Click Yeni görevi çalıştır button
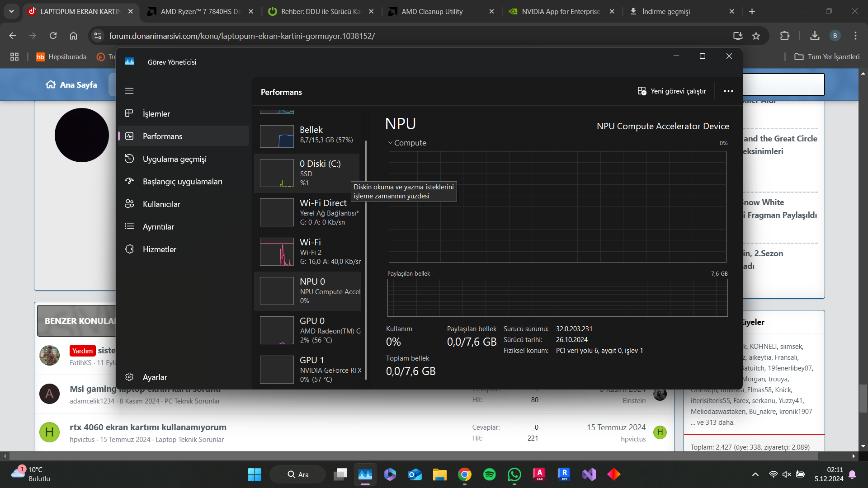Image resolution: width=868 pixels, height=488 pixels. (672, 91)
